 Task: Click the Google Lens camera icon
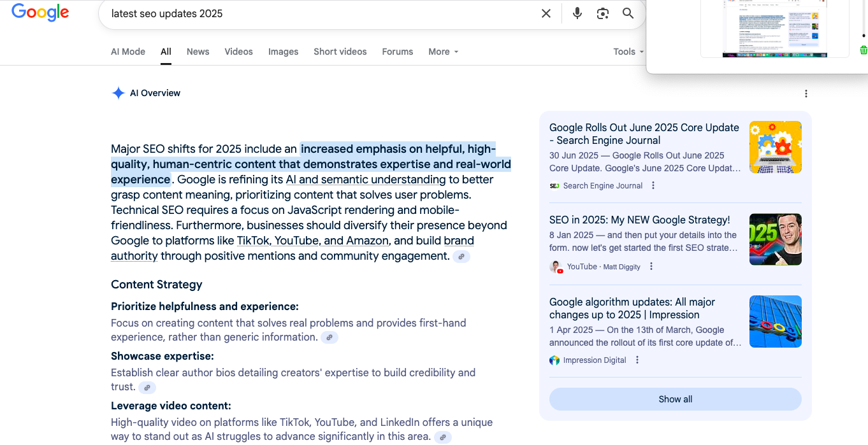(602, 13)
